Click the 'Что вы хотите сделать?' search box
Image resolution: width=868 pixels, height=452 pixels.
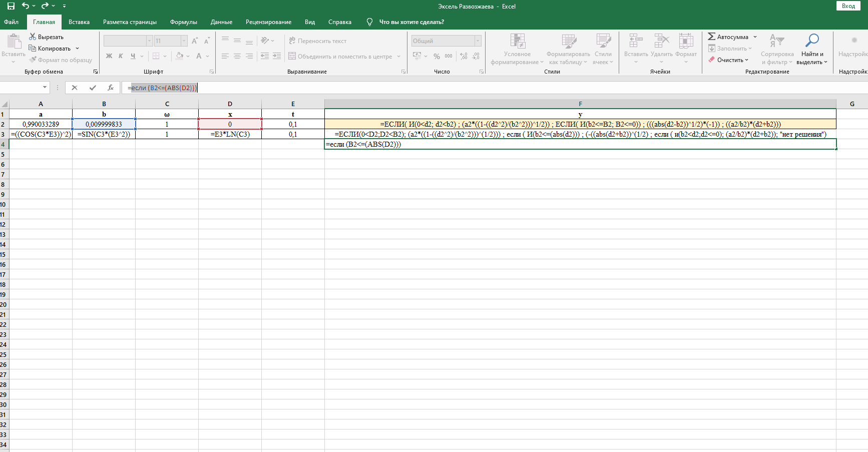pyautogui.click(x=411, y=22)
